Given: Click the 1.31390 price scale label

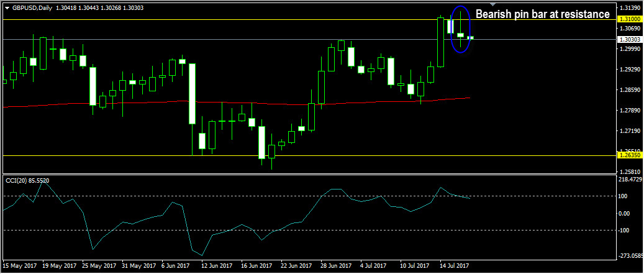Looking at the screenshot, I should tap(629, 8).
